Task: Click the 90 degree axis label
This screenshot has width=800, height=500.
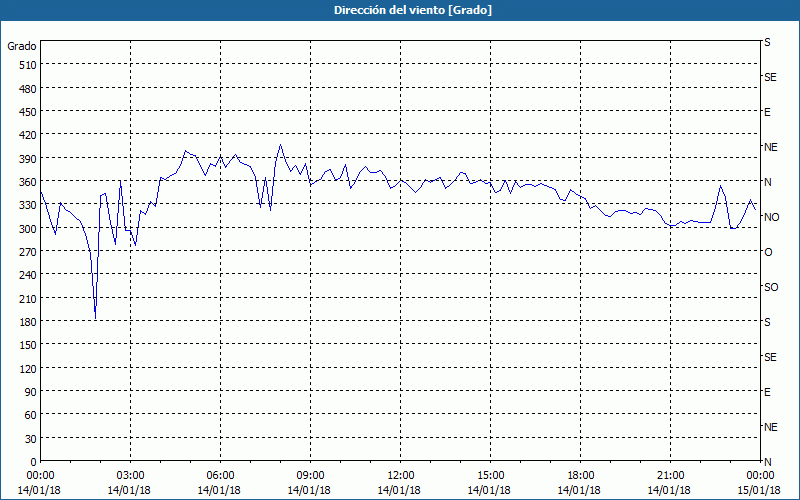Action: pyautogui.click(x=31, y=392)
